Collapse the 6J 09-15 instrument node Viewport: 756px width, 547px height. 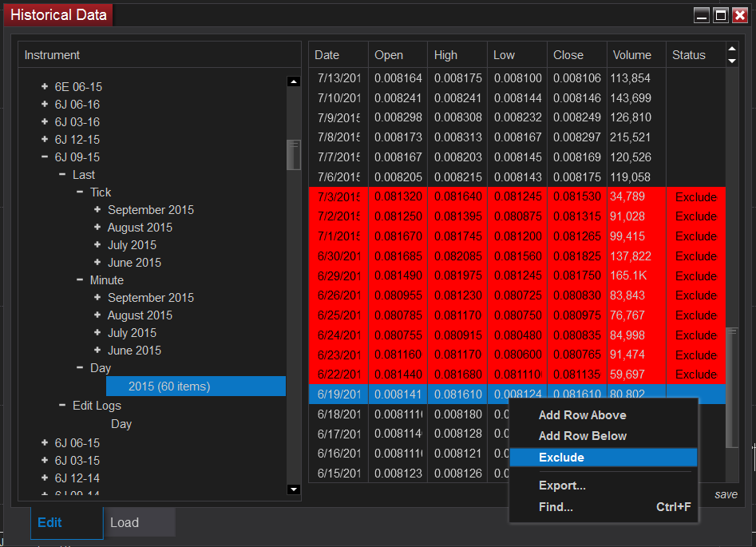click(x=45, y=157)
